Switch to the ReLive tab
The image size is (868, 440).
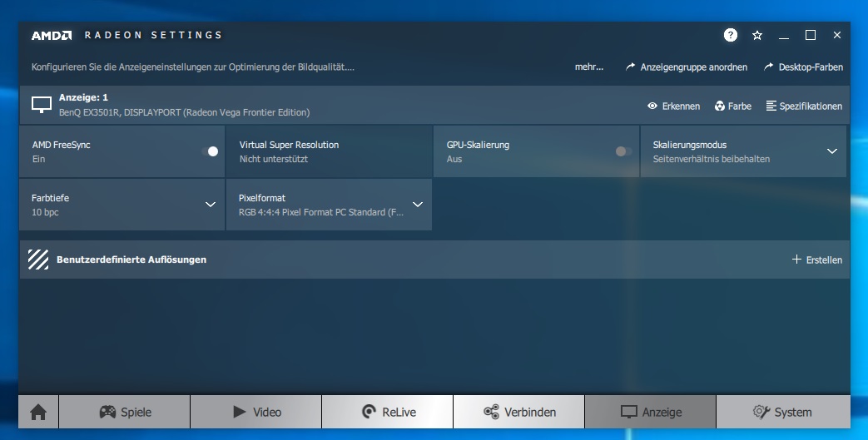[x=388, y=412]
